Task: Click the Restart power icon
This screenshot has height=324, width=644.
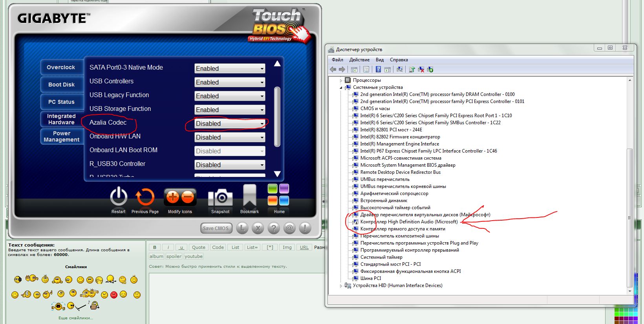Action: (x=118, y=197)
